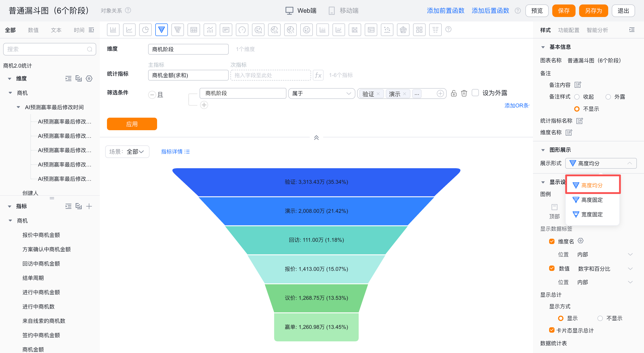
Task: Select the radar chart type icon
Action: [x=403, y=30]
